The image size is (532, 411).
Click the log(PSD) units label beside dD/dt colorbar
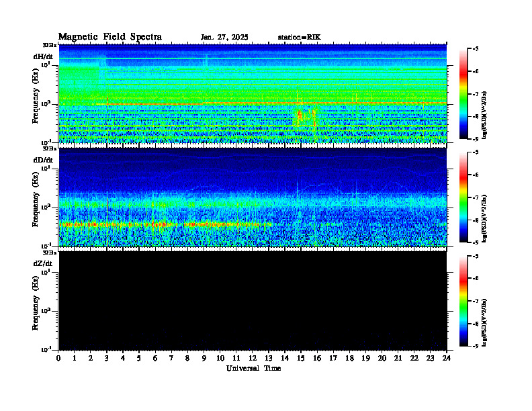click(x=484, y=218)
